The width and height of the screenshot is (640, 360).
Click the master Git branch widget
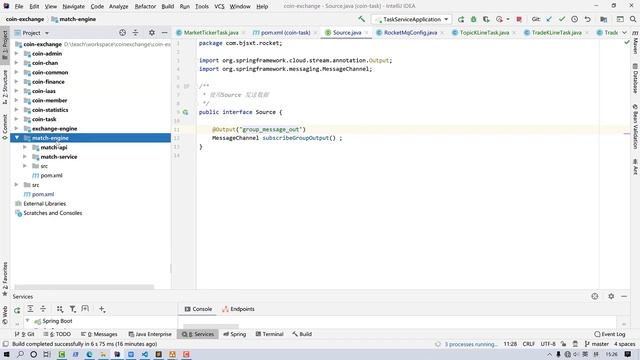pos(597,344)
